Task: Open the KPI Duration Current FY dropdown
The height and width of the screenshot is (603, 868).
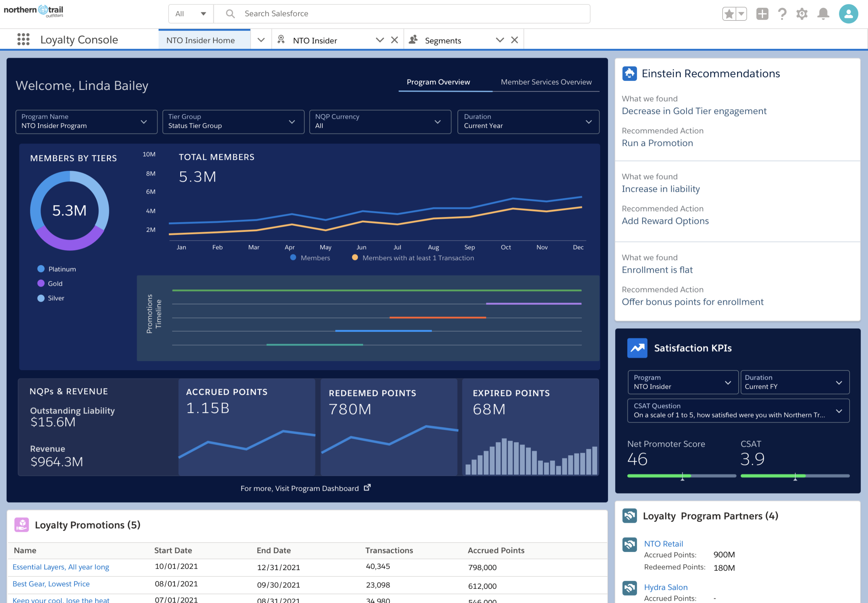Action: point(795,382)
